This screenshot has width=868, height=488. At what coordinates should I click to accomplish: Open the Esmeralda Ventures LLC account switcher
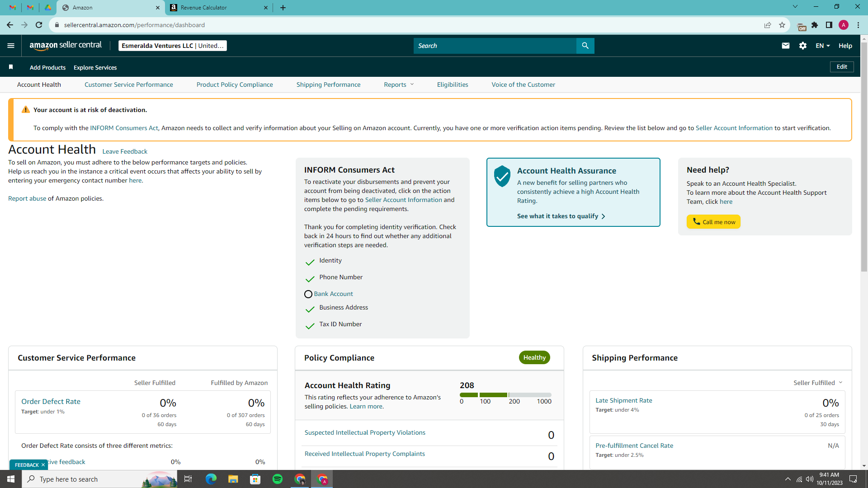coord(173,46)
